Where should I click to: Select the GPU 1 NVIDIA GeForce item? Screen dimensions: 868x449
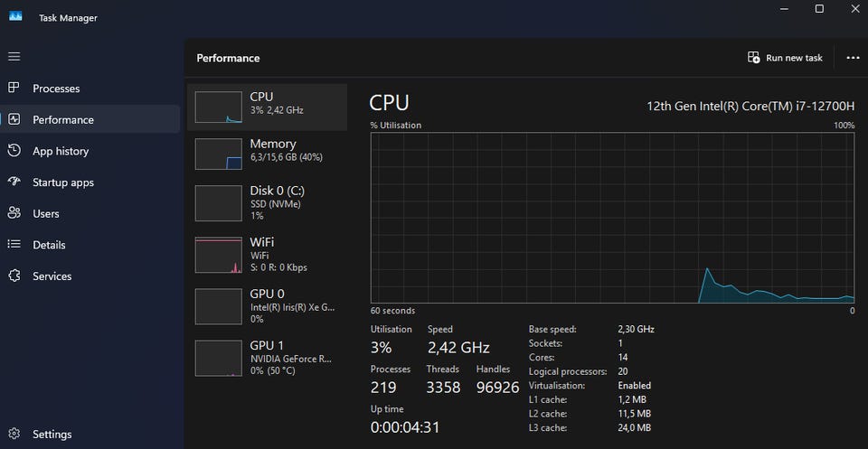pyautogui.click(x=268, y=358)
